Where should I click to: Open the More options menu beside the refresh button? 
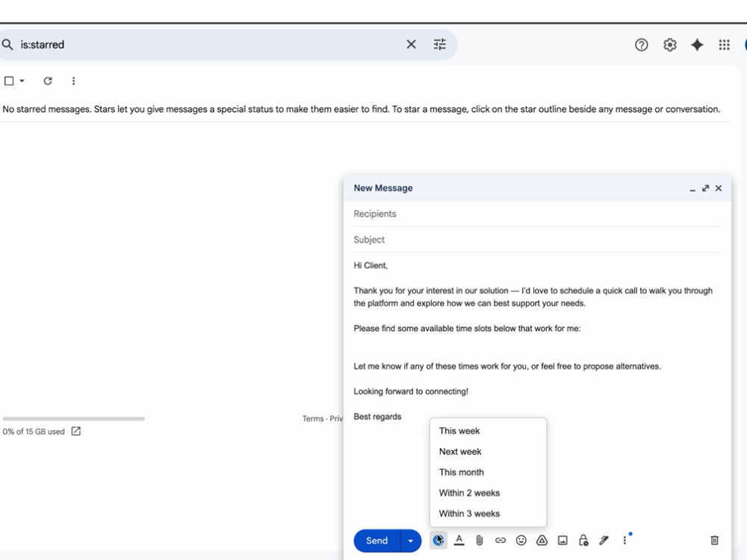(x=73, y=81)
